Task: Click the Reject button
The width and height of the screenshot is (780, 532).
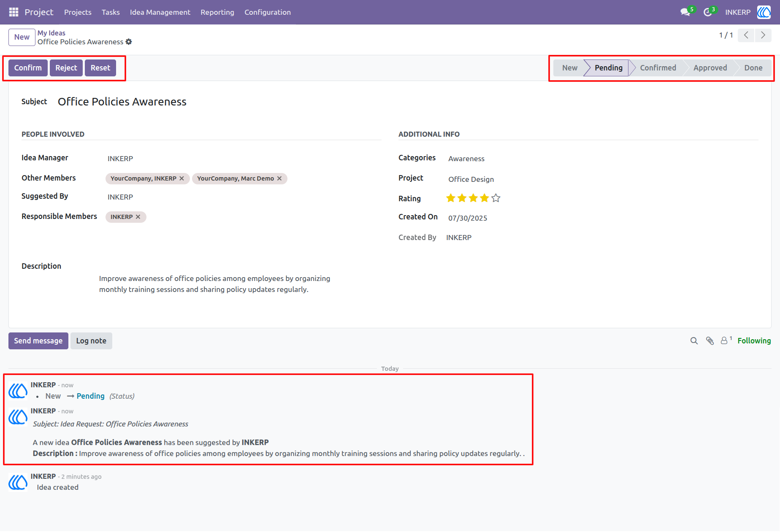Action: pyautogui.click(x=66, y=68)
